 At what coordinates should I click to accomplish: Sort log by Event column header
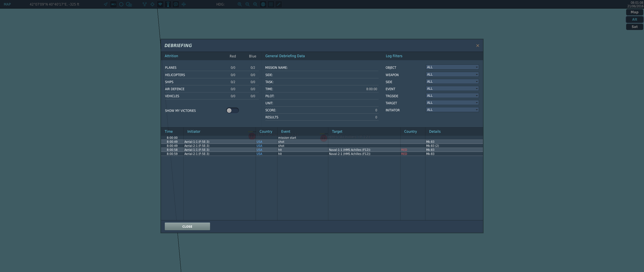click(x=286, y=131)
